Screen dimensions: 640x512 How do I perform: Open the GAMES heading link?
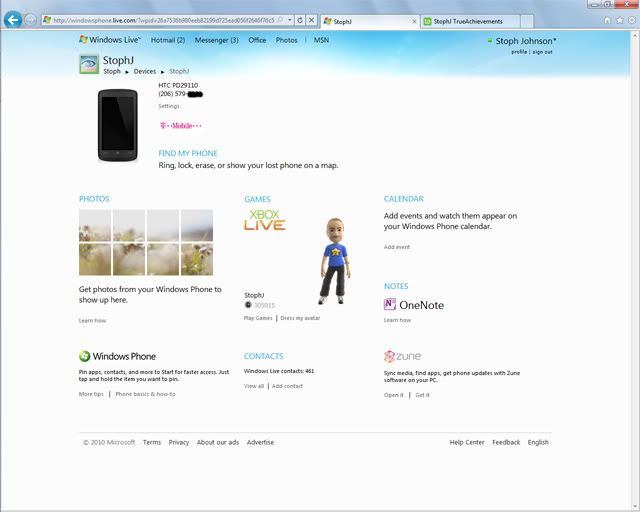pyautogui.click(x=257, y=199)
